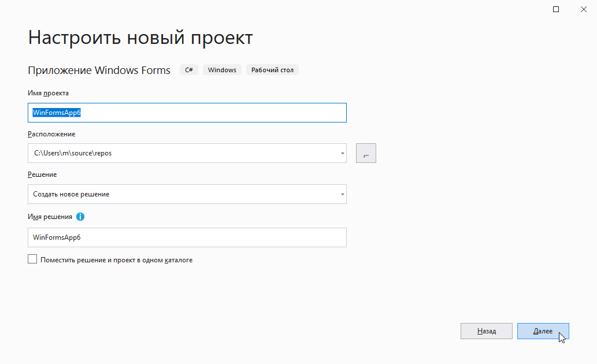Open the Решение dropdown list

pos(187,194)
